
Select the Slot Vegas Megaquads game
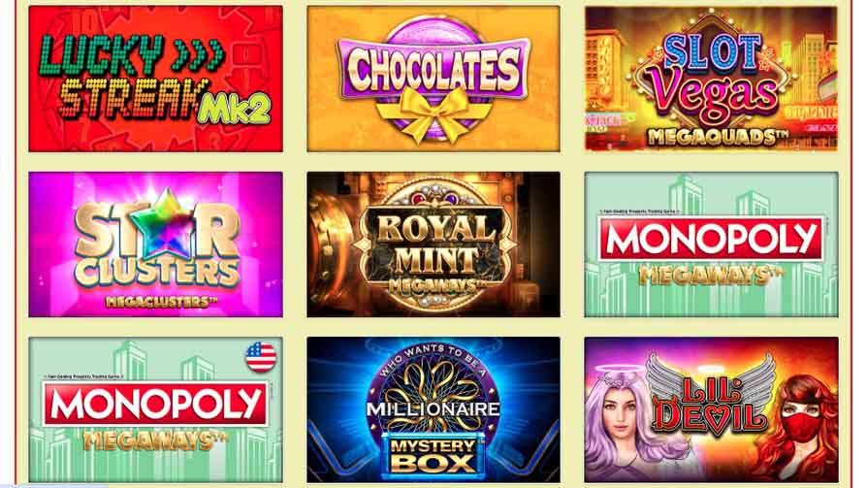click(x=711, y=79)
